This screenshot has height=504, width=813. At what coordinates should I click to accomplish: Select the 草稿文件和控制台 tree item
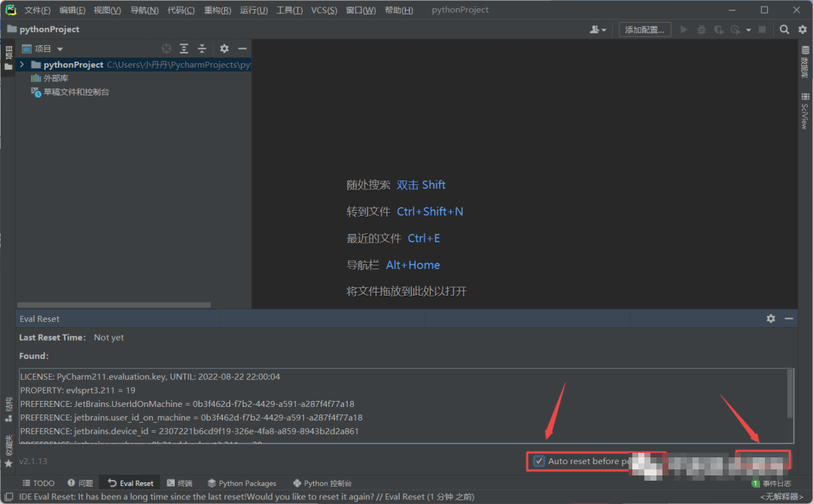point(76,92)
